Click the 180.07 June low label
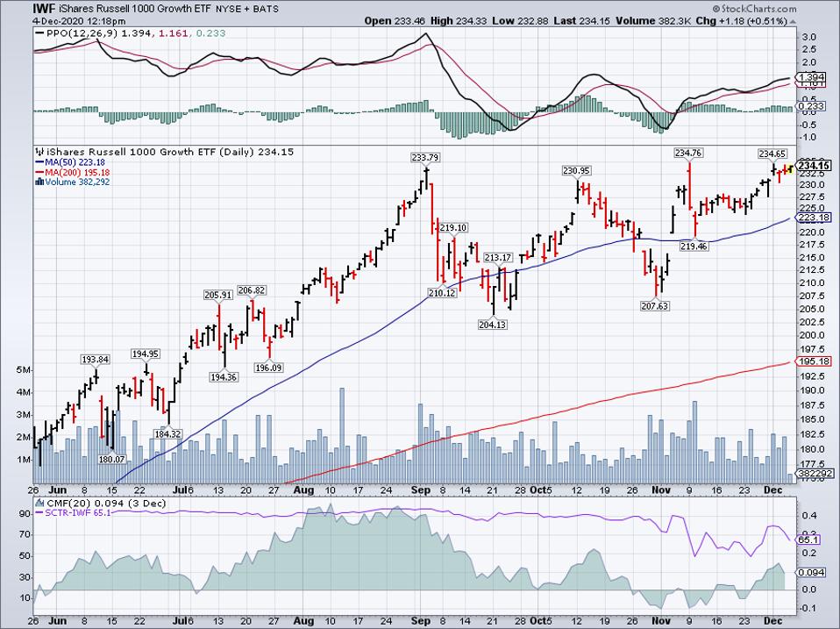This screenshot has height=629, width=840. [111, 459]
